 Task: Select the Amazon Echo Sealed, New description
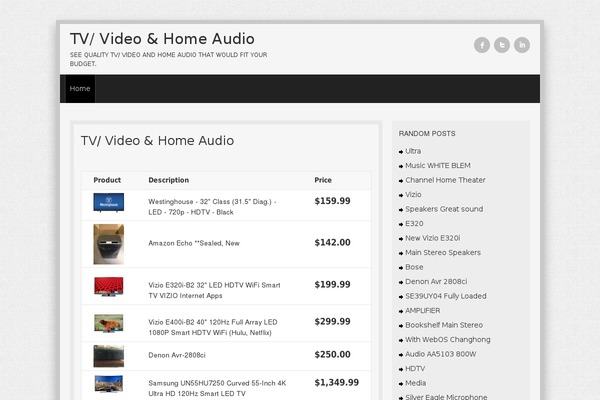click(194, 243)
